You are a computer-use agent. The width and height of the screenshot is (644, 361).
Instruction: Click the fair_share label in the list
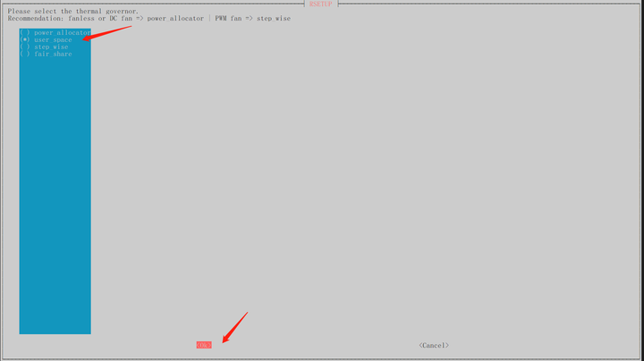coord(53,55)
